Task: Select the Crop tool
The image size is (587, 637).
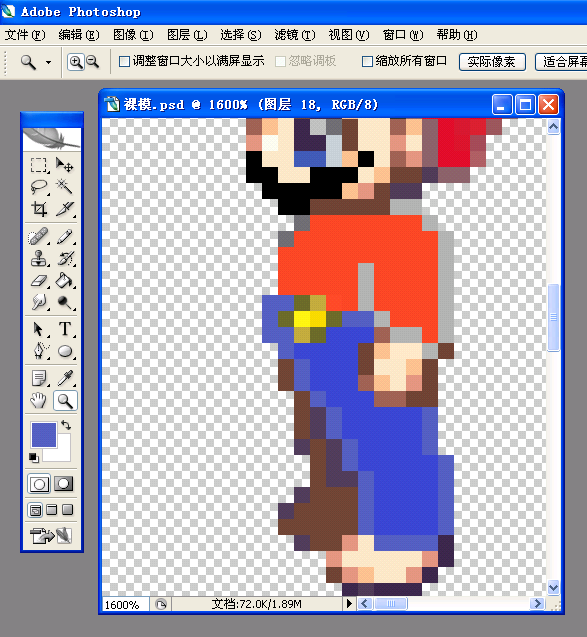Action: point(39,209)
